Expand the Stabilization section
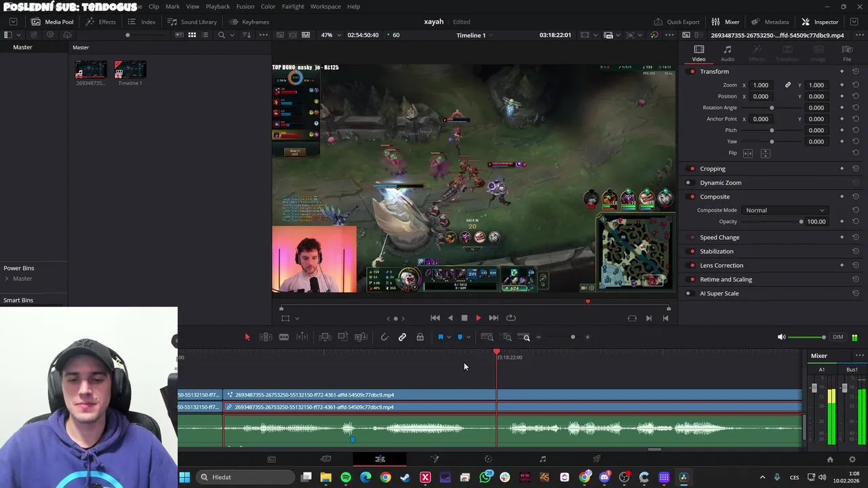 (716, 251)
